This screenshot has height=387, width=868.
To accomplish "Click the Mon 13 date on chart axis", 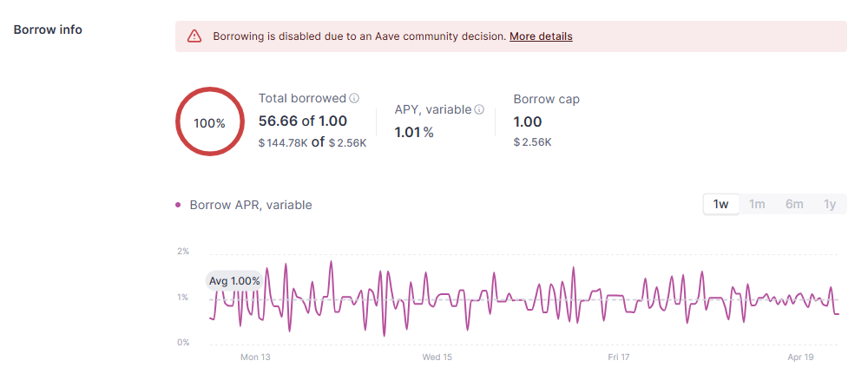I will [255, 357].
